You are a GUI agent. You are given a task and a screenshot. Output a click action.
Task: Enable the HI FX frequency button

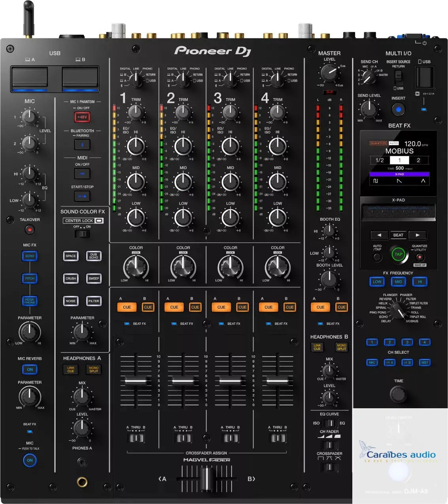(x=420, y=282)
